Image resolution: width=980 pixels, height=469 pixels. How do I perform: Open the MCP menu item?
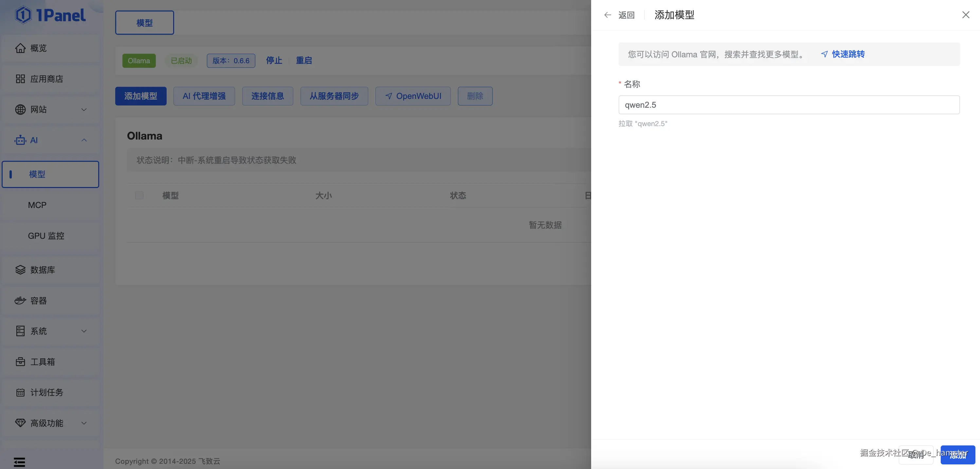[x=37, y=205]
